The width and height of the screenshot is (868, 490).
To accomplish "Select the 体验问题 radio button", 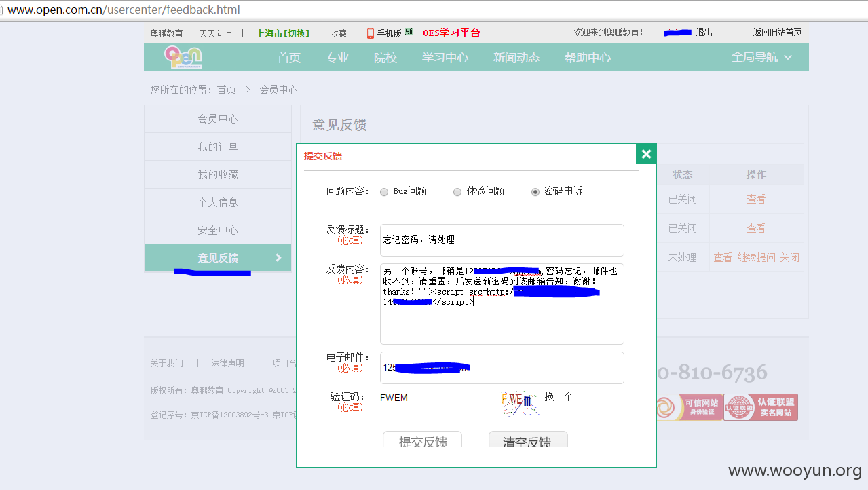I will [x=457, y=192].
